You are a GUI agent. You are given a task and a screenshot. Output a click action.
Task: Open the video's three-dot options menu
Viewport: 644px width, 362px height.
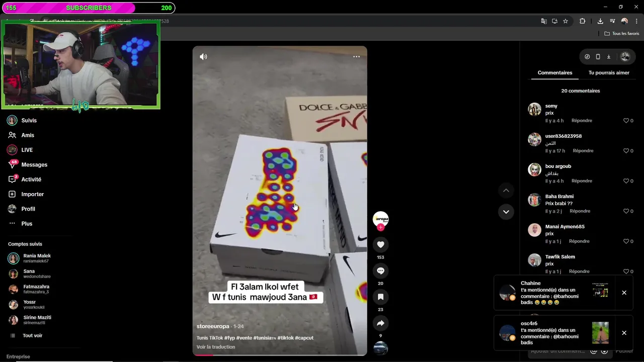coord(356,57)
